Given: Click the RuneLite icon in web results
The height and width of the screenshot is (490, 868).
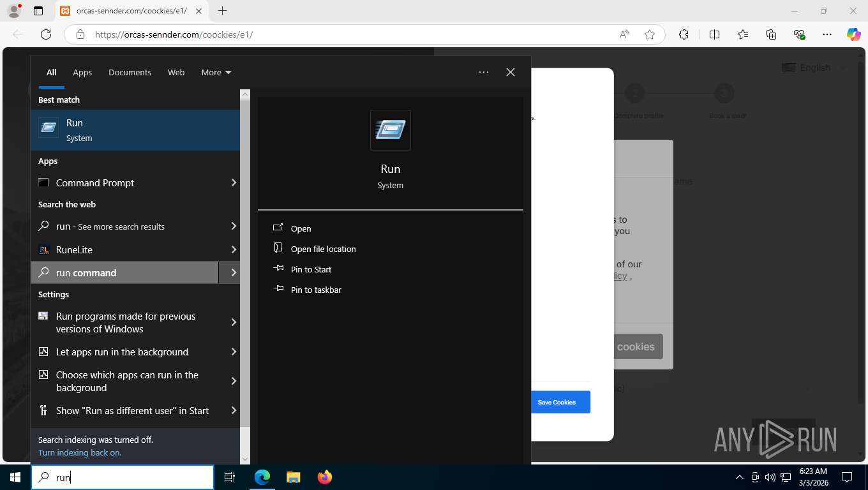Looking at the screenshot, I should [43, 249].
